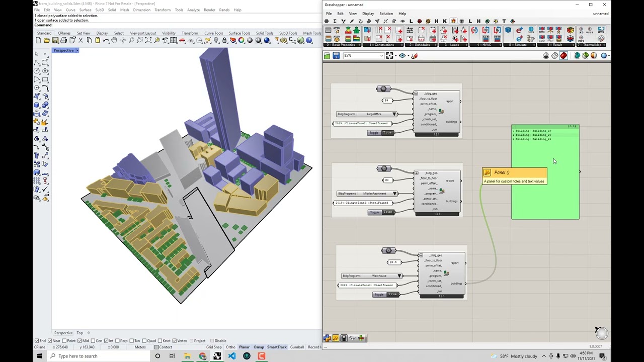Screen dimensions: 644x362
Task: Switch to the Surface Tools toolbar tab
Action: (x=239, y=33)
